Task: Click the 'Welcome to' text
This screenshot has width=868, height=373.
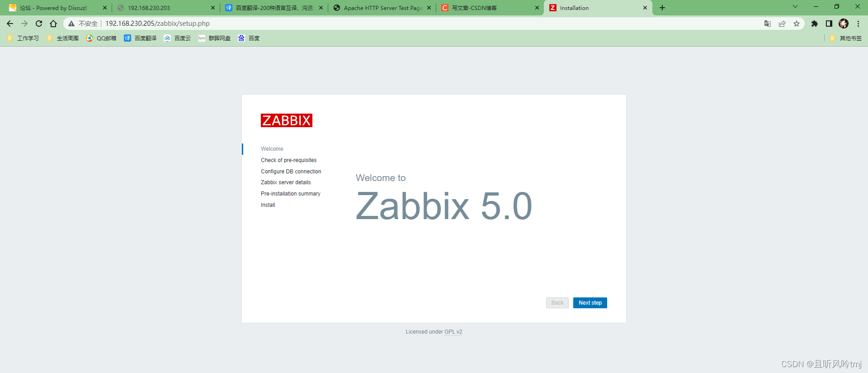Action: 381,178
